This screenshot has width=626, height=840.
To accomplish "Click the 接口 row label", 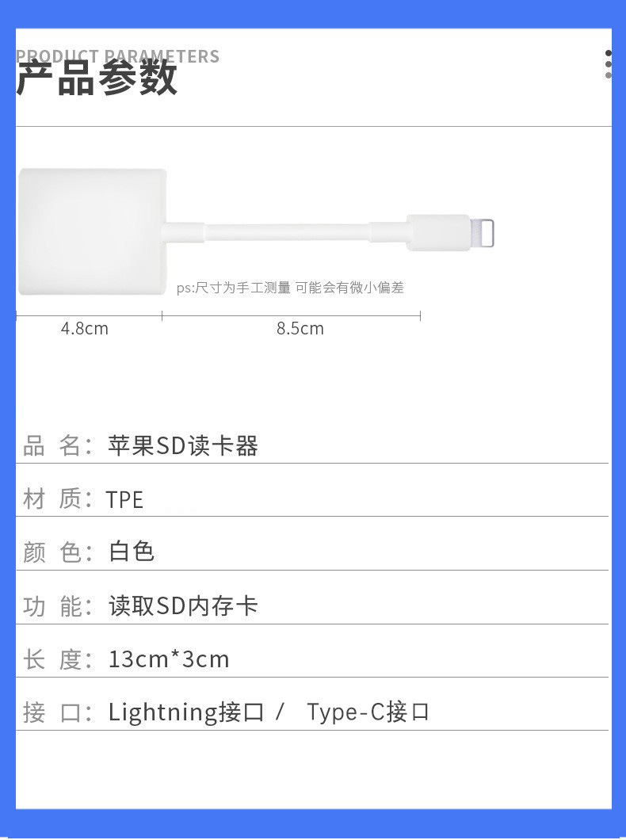I will click(x=52, y=712).
